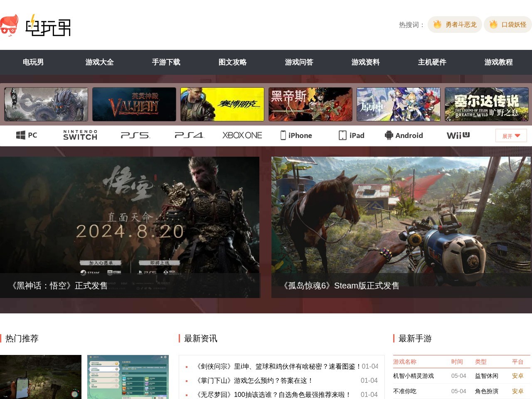Open 游戏问答 in the navigation bar
532x399 pixels.
click(x=299, y=62)
